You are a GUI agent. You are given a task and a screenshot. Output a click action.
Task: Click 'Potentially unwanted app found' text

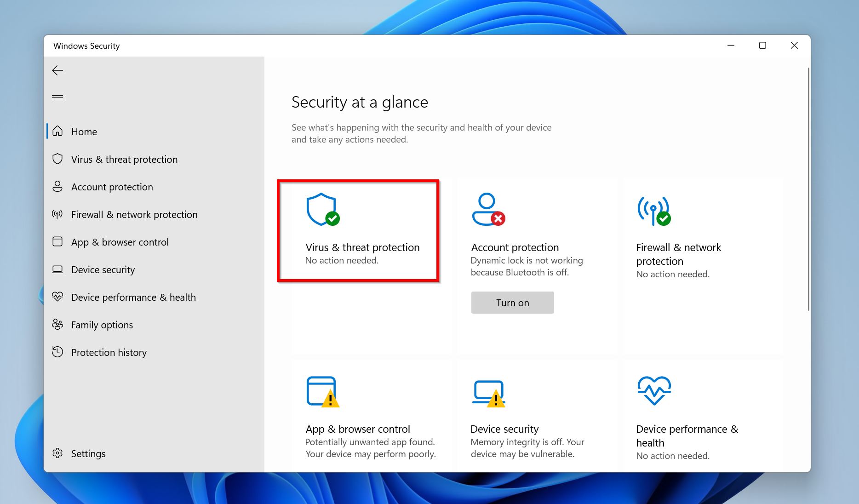370,448
